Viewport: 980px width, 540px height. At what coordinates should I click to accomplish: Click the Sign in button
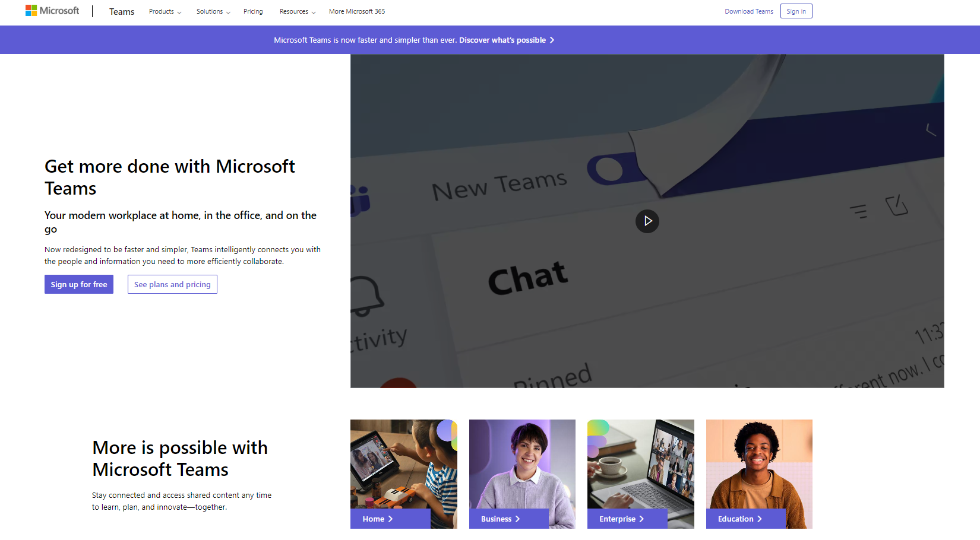(x=796, y=11)
